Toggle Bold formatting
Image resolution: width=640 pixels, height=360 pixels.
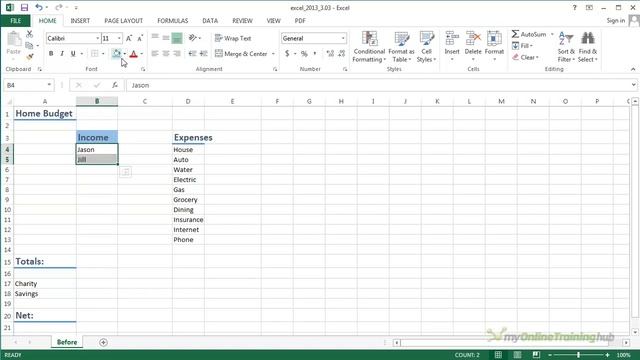click(51, 53)
